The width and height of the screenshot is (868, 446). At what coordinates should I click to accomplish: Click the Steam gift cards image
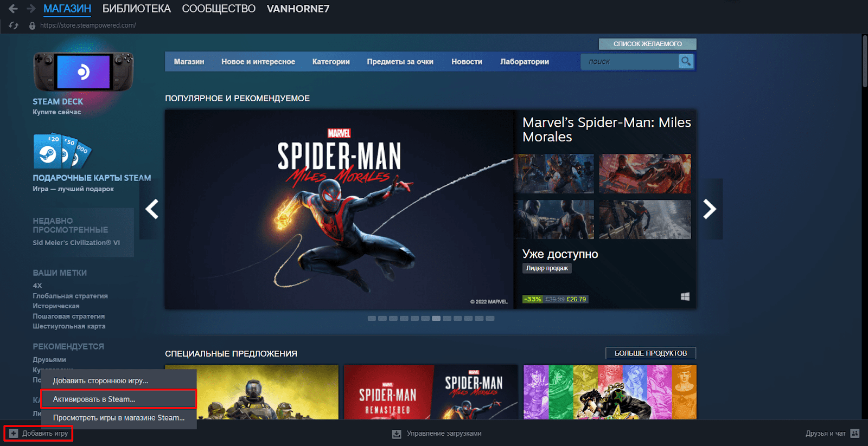(62, 151)
